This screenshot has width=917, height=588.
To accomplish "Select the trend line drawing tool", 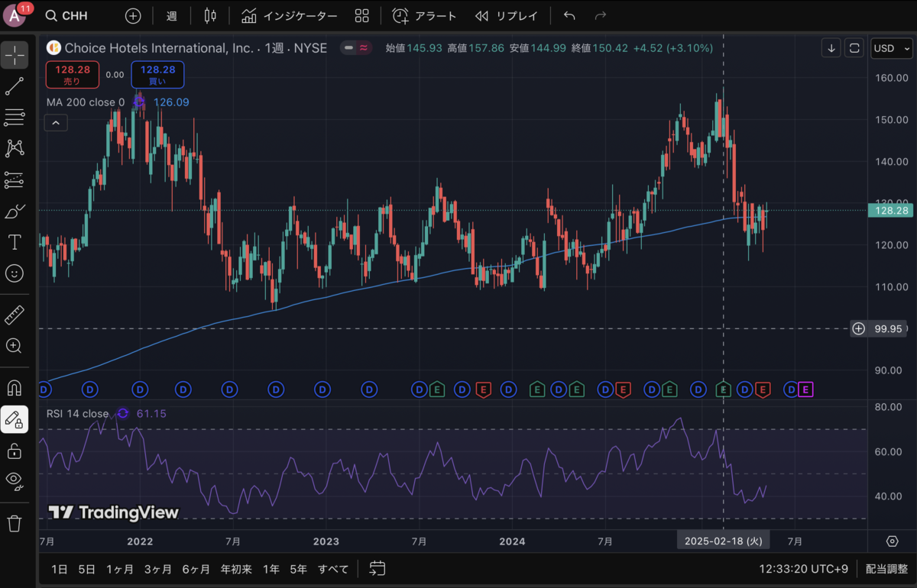I will [15, 86].
